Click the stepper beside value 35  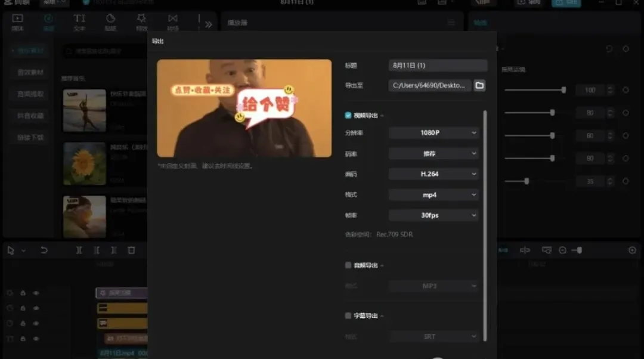pyautogui.click(x=610, y=181)
